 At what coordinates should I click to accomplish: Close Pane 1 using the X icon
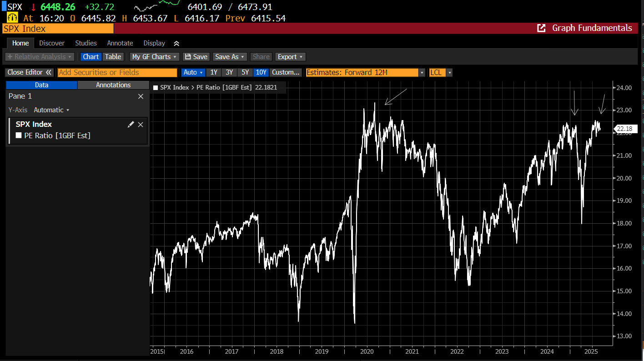pyautogui.click(x=141, y=96)
